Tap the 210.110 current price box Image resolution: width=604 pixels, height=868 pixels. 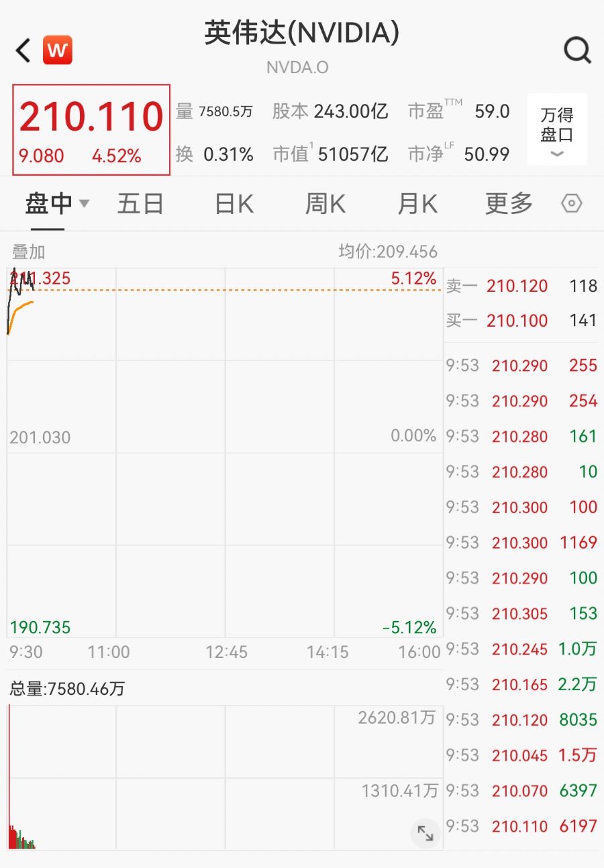[91, 129]
